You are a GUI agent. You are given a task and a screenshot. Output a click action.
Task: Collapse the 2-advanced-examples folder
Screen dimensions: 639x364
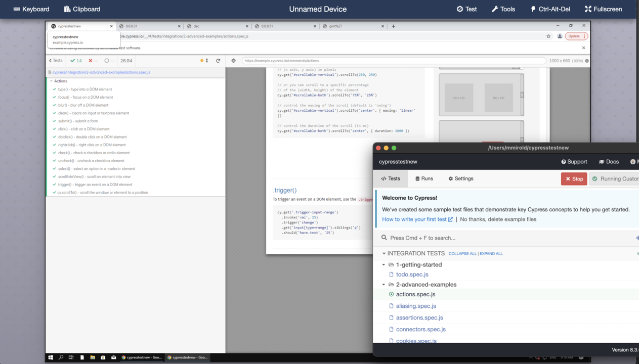(420, 285)
